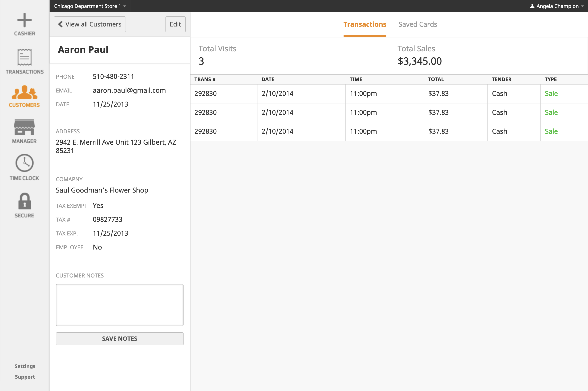Click the Sale type in the second row
The height and width of the screenshot is (391, 588).
tap(551, 112)
